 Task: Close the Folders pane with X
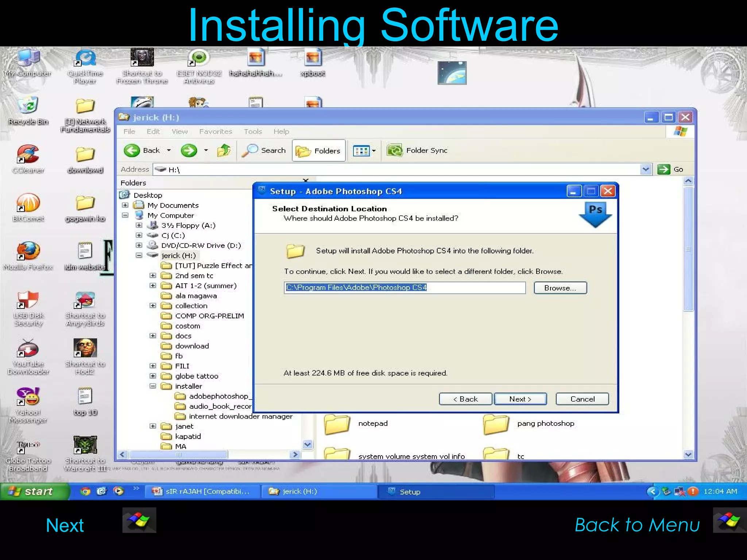pos(306,180)
